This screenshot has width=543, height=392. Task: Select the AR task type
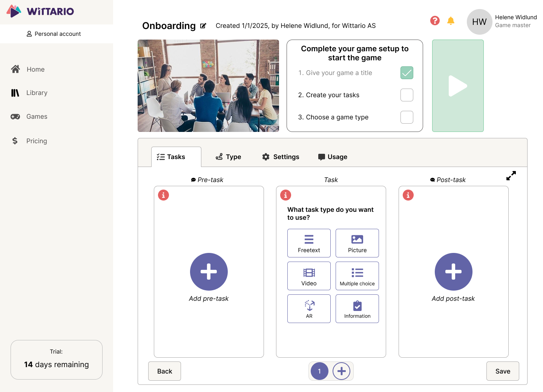click(309, 308)
